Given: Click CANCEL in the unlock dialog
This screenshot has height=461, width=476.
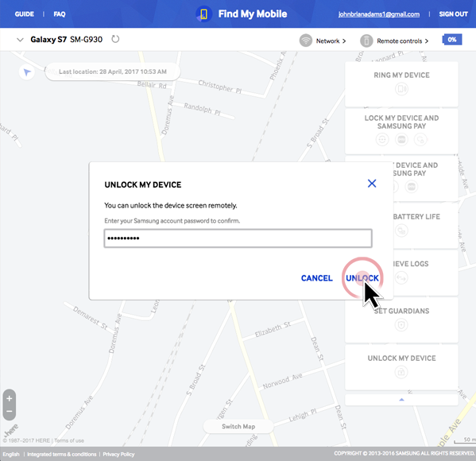Looking at the screenshot, I should click(316, 278).
